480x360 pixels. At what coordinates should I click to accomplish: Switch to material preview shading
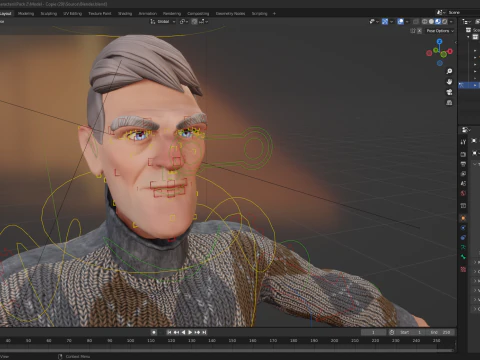click(x=438, y=22)
